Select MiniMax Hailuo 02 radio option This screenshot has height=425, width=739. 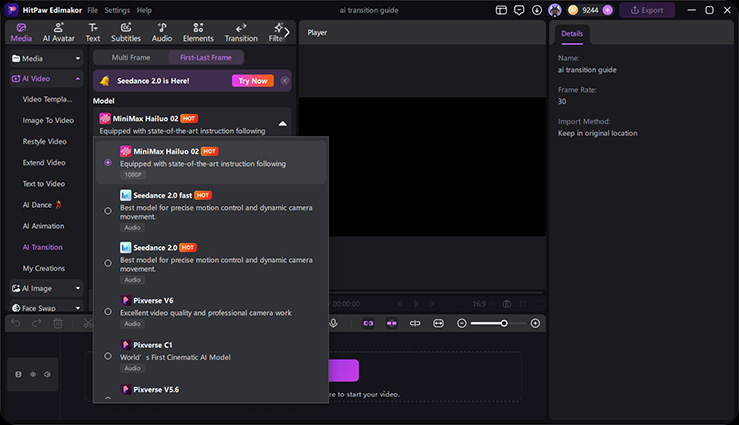(x=108, y=163)
